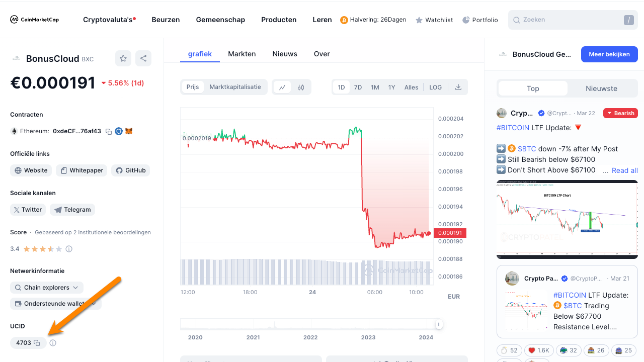
Task: Download chart data via download icon
Action: [458, 87]
